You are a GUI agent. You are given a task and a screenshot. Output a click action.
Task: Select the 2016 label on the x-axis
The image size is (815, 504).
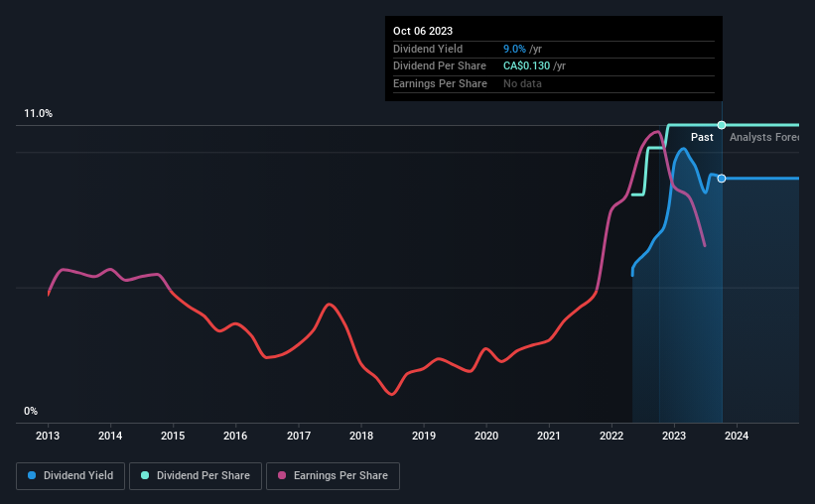235,436
